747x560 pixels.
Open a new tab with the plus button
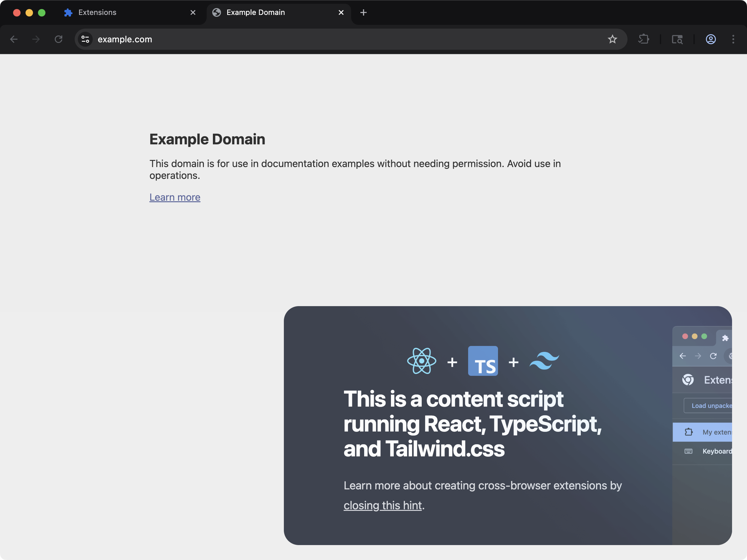point(363,12)
